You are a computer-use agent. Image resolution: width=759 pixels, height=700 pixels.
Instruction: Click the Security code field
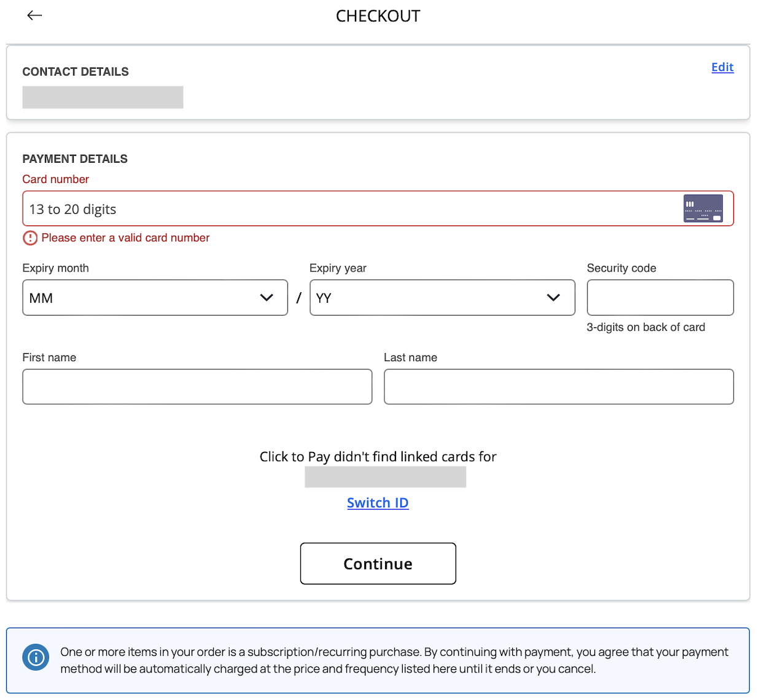[x=660, y=298]
